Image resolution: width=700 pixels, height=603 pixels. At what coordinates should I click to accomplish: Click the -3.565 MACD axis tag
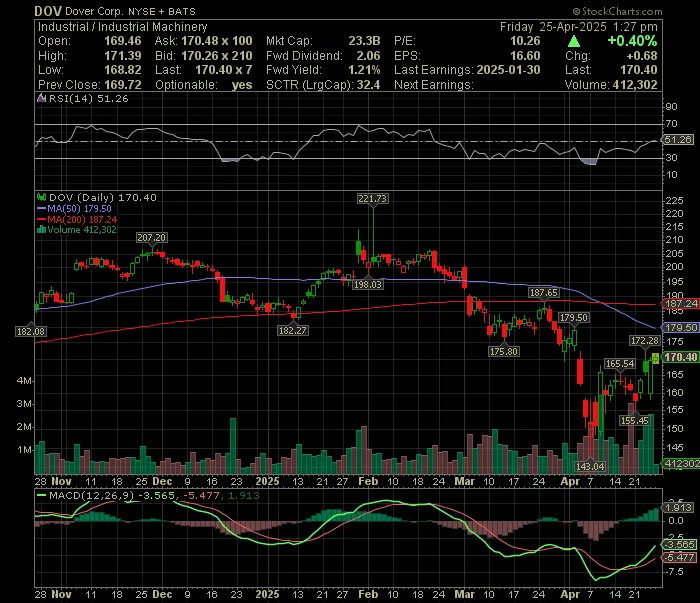[x=679, y=545]
